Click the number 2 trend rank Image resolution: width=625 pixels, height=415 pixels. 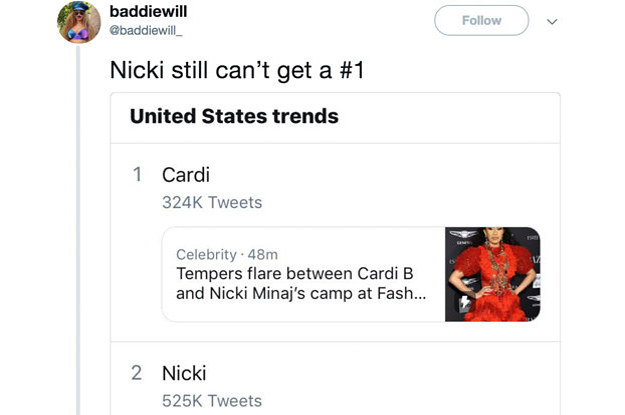click(x=137, y=373)
